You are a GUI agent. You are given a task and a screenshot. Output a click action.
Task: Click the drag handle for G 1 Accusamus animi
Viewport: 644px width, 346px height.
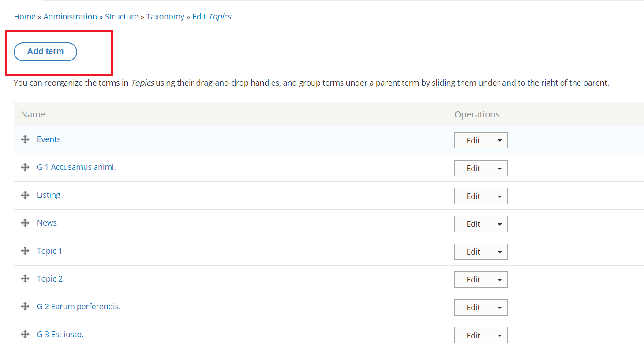point(25,168)
